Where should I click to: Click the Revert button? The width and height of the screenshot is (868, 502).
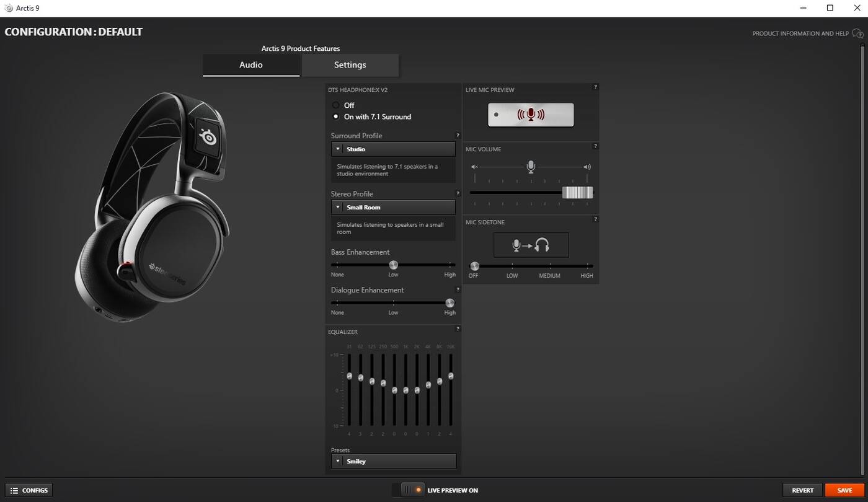pyautogui.click(x=802, y=490)
